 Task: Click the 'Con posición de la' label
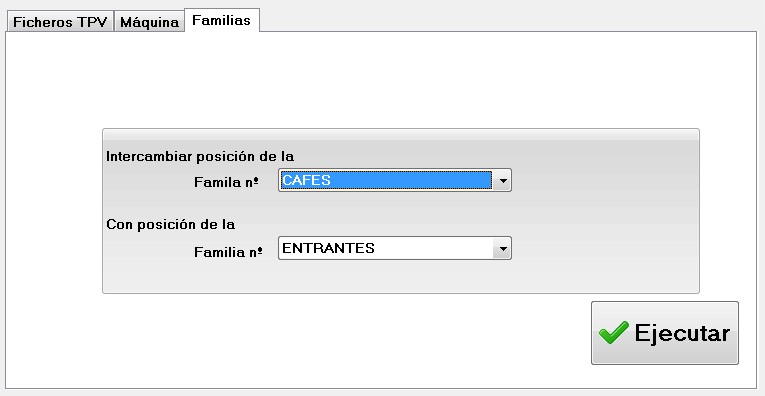(x=171, y=224)
